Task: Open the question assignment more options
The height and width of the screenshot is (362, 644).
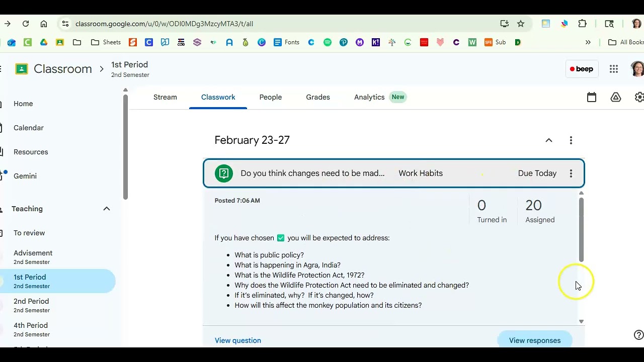Action: tap(571, 173)
